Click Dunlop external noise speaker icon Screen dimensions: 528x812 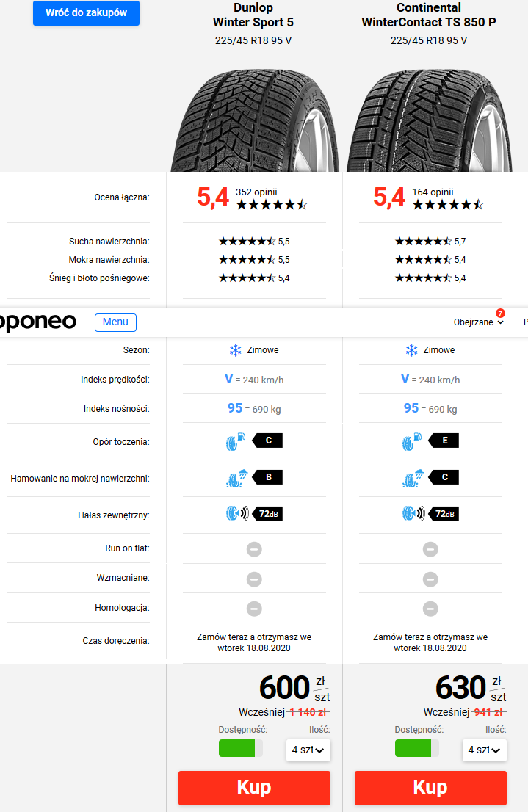point(237,514)
